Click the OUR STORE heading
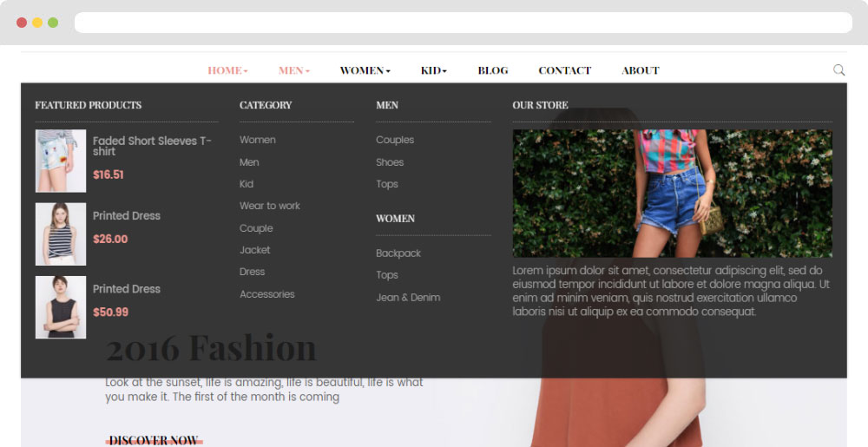The image size is (868, 447). (x=540, y=105)
